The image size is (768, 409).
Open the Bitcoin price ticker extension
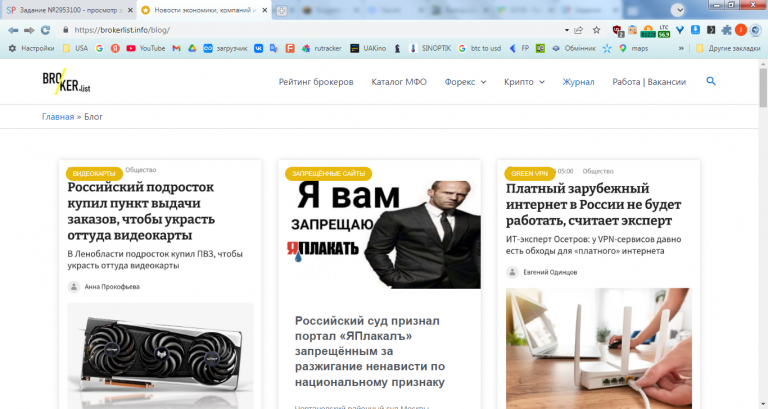click(648, 31)
